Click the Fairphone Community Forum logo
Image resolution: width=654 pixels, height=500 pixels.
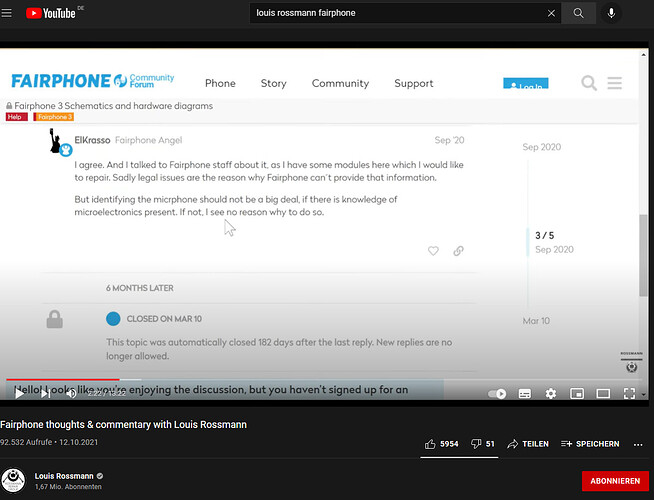pos(93,80)
